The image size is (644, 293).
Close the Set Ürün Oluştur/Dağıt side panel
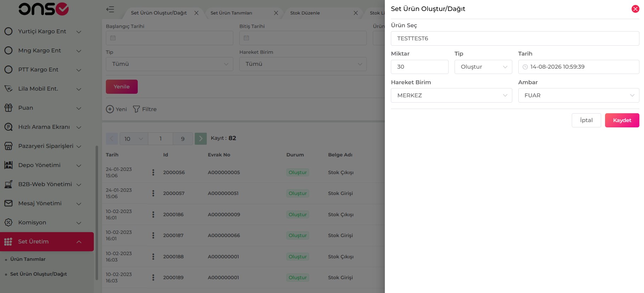(635, 9)
